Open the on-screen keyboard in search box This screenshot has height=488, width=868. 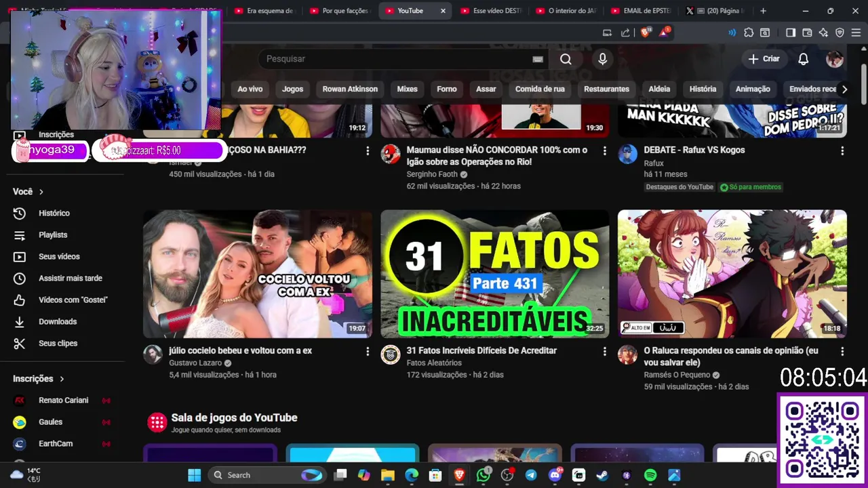coord(538,59)
